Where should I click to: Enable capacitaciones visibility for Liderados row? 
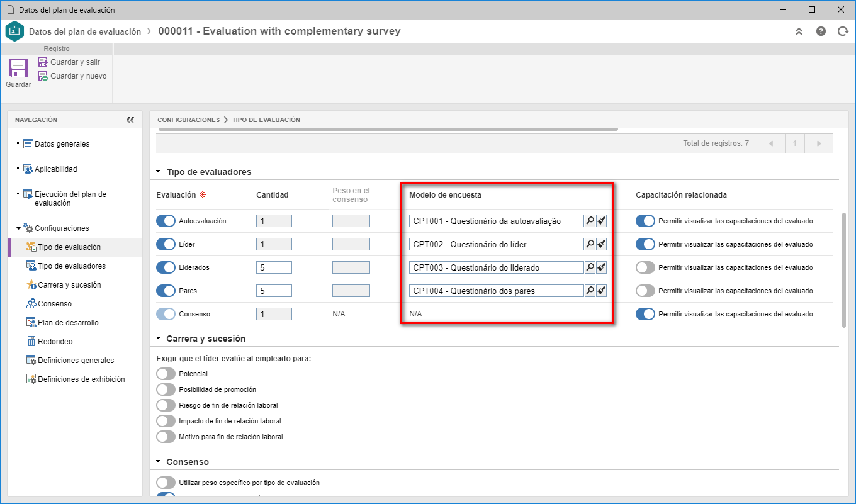645,267
